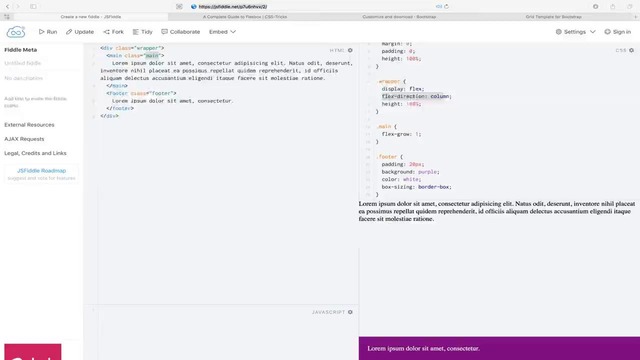The width and height of the screenshot is (640, 360).
Task: Switch to 'Customize and download - Bootstrap' tab
Action: (399, 17)
